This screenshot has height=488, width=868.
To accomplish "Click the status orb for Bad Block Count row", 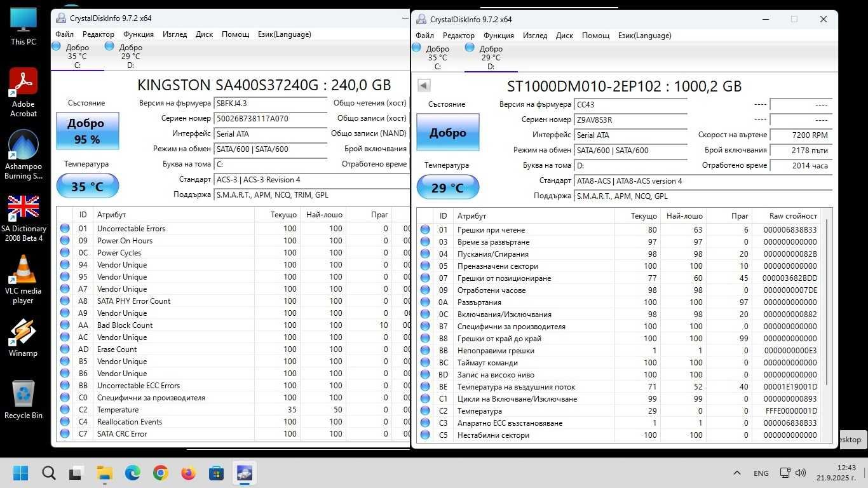I will [x=65, y=325].
